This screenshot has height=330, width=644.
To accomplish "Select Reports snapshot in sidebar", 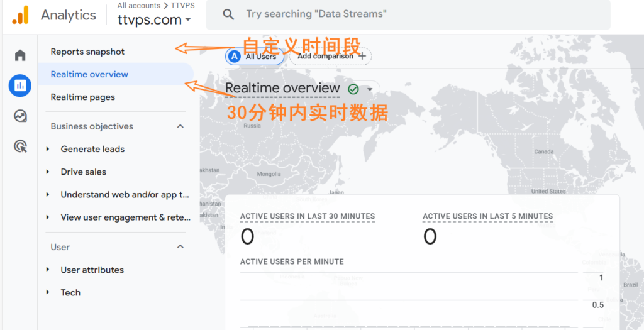I will pyautogui.click(x=87, y=52).
